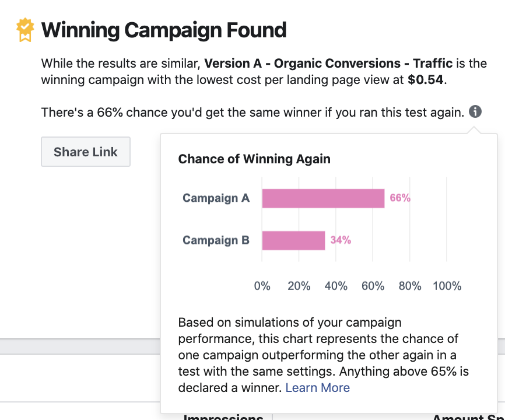Click the simulations explanation paragraph
505x420 pixels.
click(324, 355)
